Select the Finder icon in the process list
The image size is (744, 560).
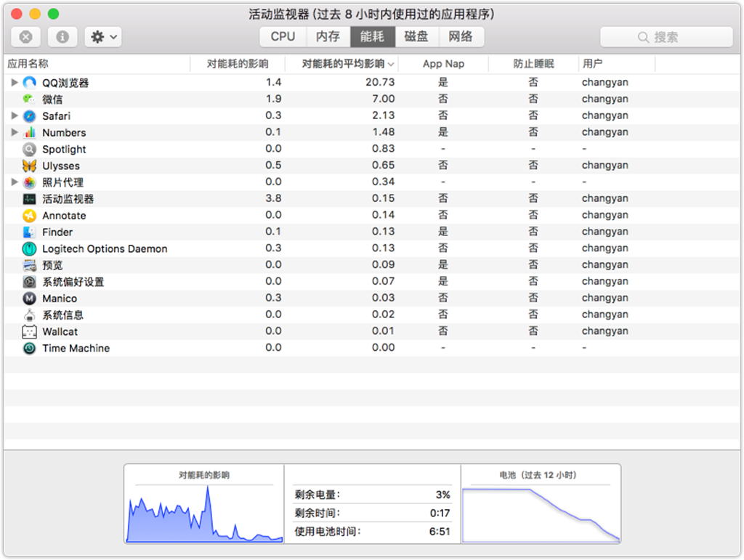pos(28,232)
